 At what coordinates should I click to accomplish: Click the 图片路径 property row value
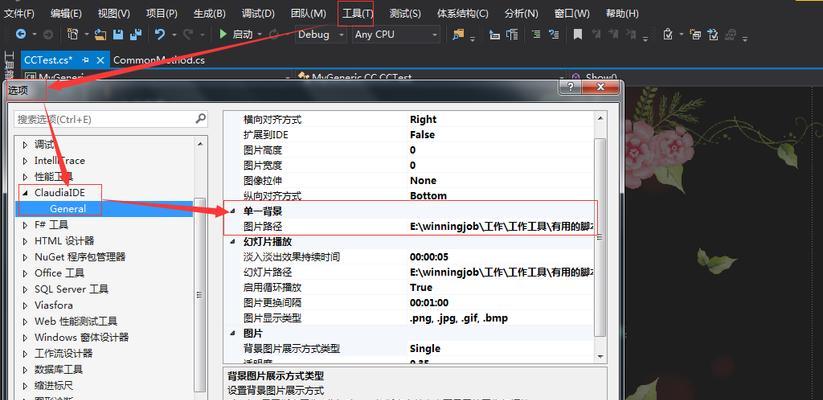tap(502, 227)
